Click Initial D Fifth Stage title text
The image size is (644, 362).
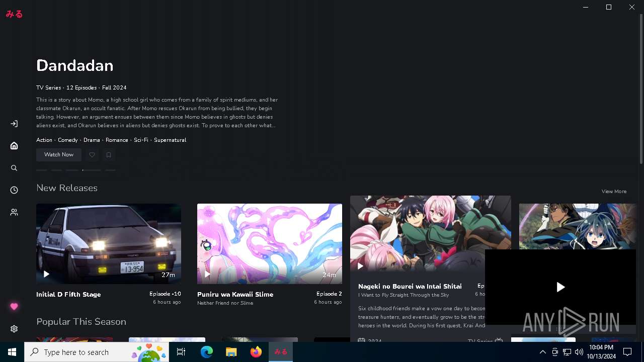[x=68, y=295]
